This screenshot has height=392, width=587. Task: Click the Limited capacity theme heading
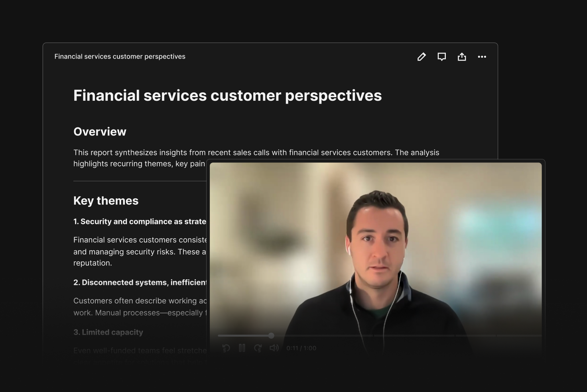pyautogui.click(x=108, y=332)
